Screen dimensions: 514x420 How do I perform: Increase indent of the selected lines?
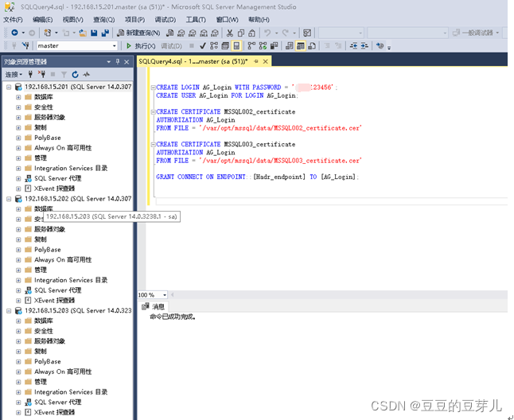point(364,45)
